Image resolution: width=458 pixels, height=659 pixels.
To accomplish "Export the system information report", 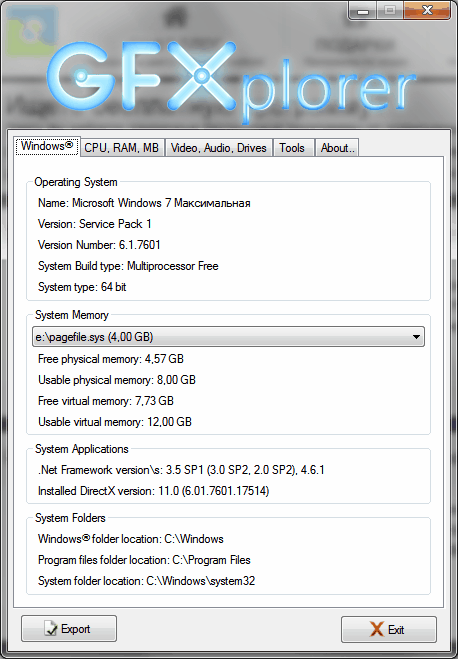I will (69, 629).
